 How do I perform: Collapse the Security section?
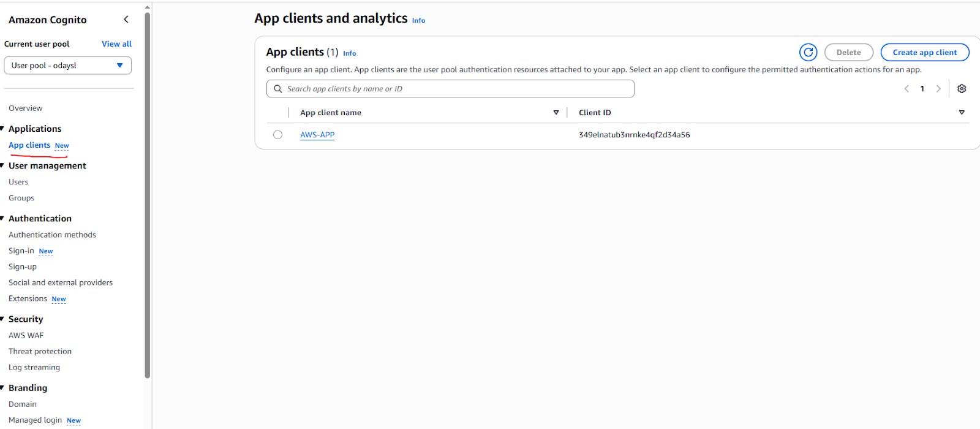[3, 319]
